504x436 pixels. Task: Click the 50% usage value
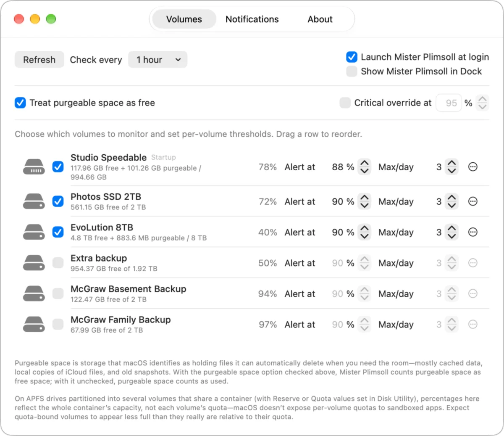(268, 263)
